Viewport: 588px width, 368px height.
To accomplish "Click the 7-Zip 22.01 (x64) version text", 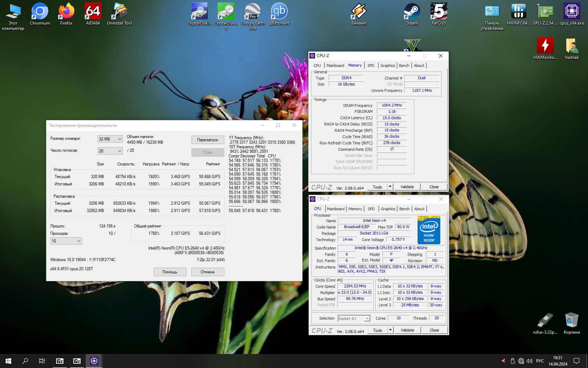I will pyautogui.click(x=210, y=260).
